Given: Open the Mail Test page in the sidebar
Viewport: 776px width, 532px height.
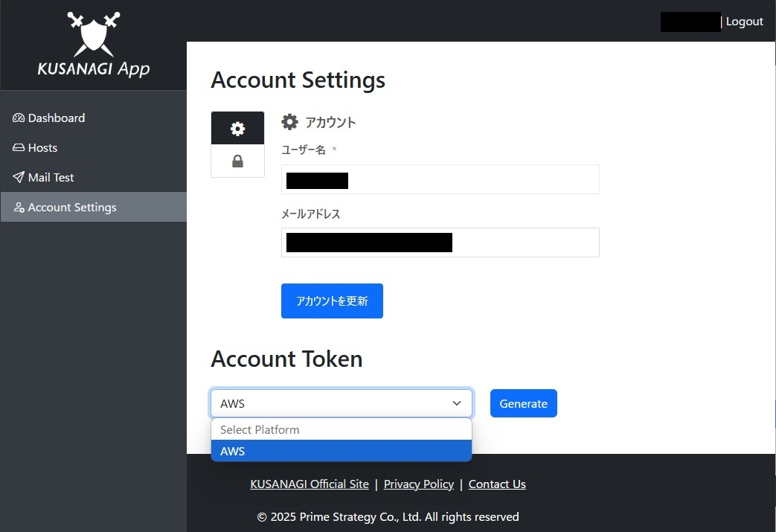Looking at the screenshot, I should pos(51,178).
